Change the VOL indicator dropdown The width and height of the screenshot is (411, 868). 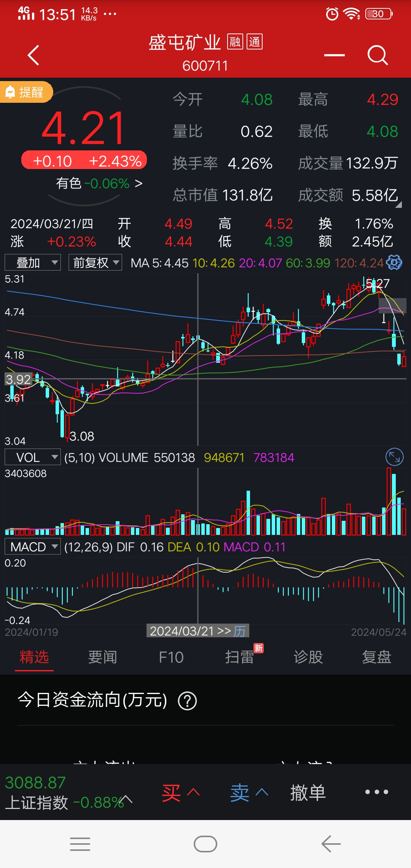coord(33,457)
